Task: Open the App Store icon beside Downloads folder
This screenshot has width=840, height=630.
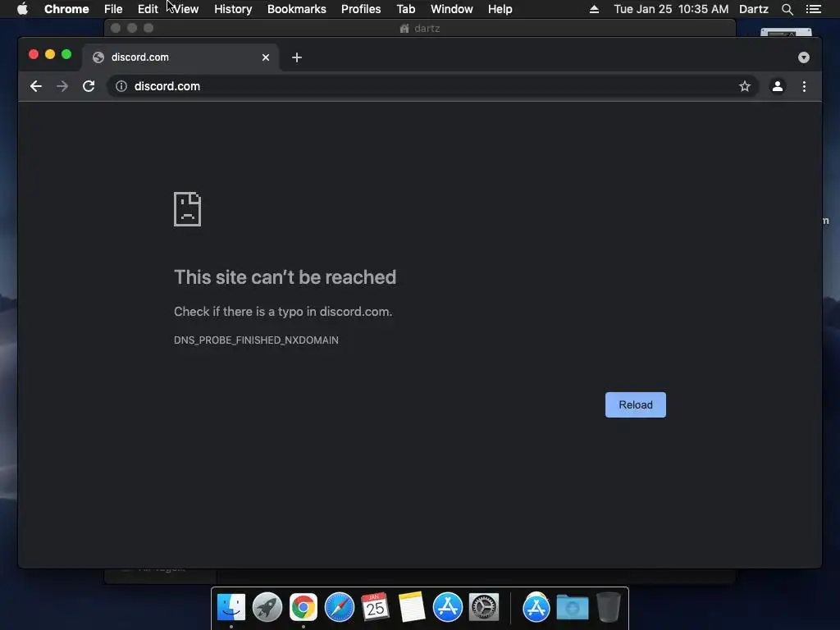Action: coord(536,607)
